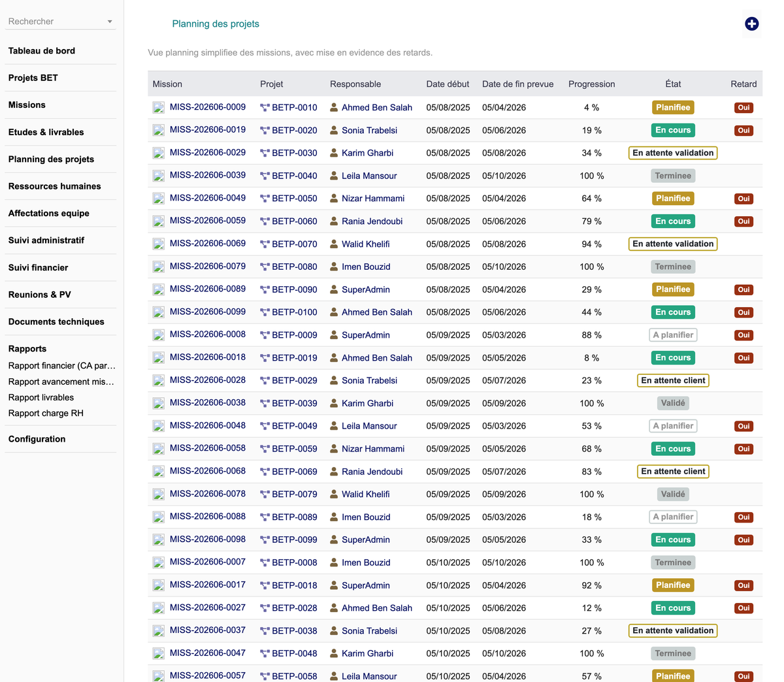Image resolution: width=784 pixels, height=682 pixels.
Task: Click Oui retard badge for MISS-202606-0059
Action: 743,221
